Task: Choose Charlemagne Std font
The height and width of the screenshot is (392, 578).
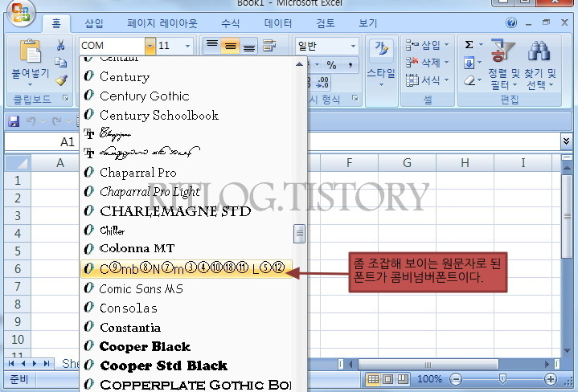Action: [187, 211]
